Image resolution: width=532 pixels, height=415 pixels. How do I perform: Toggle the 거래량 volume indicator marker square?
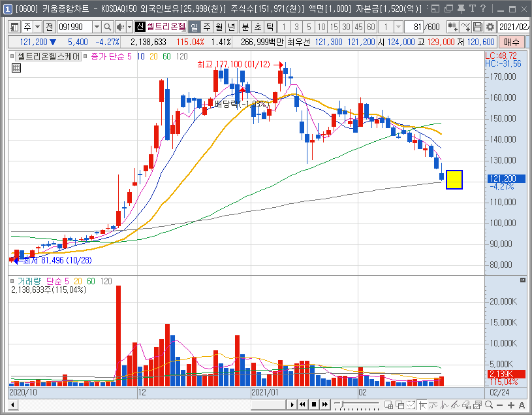12,281
